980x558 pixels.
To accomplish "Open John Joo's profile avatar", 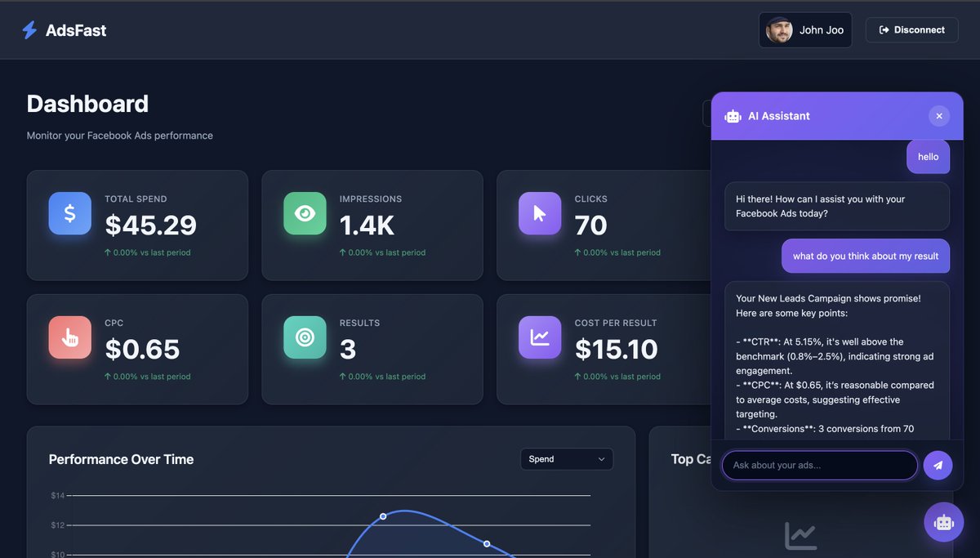I will pyautogui.click(x=779, y=30).
